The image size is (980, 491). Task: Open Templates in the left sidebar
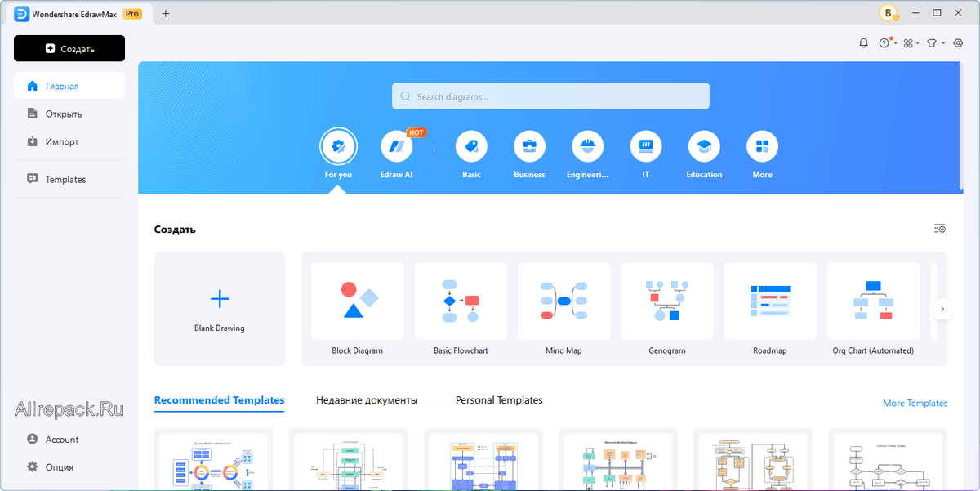[x=69, y=179]
